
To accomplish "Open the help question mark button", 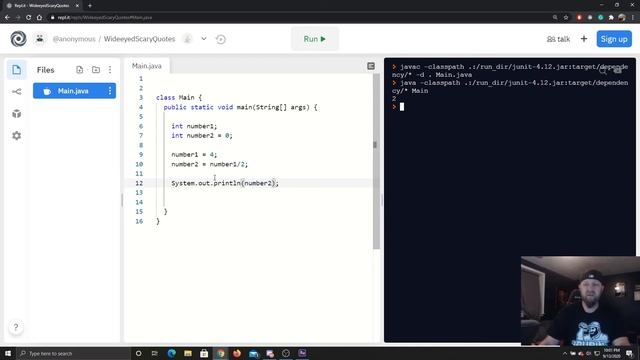I will click(16, 327).
